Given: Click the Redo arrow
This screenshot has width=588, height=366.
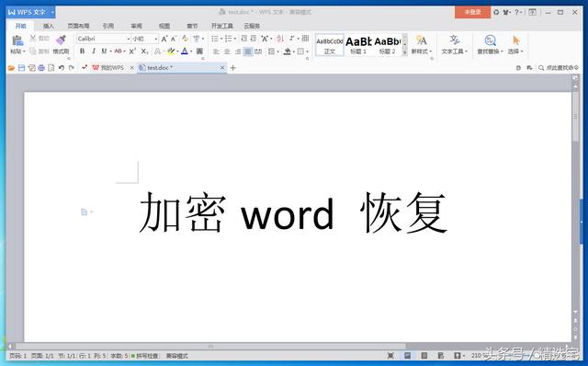Looking at the screenshot, I should 72,68.
